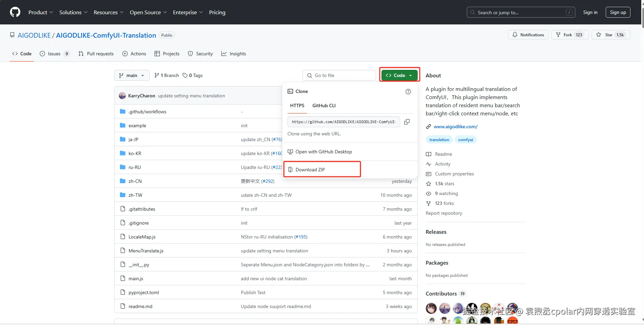Open the GitHub homepage logo
This screenshot has width=644, height=325.
click(15, 12)
